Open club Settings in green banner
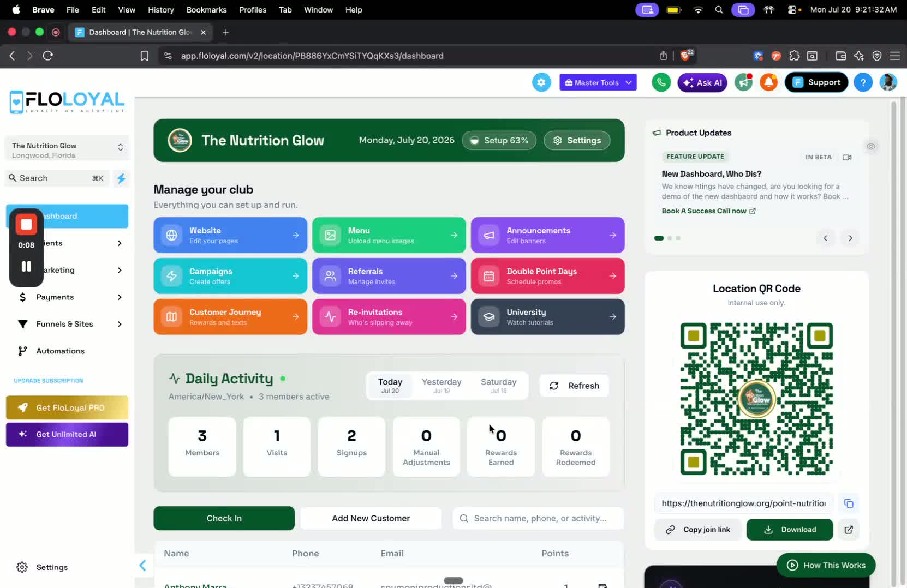Viewport: 907px width, 588px height. click(577, 140)
